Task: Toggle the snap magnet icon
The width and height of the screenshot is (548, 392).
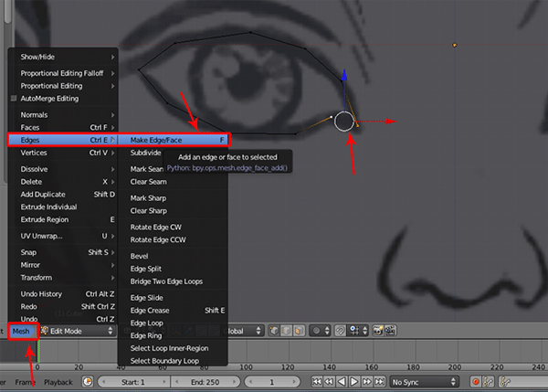Action: (340, 331)
